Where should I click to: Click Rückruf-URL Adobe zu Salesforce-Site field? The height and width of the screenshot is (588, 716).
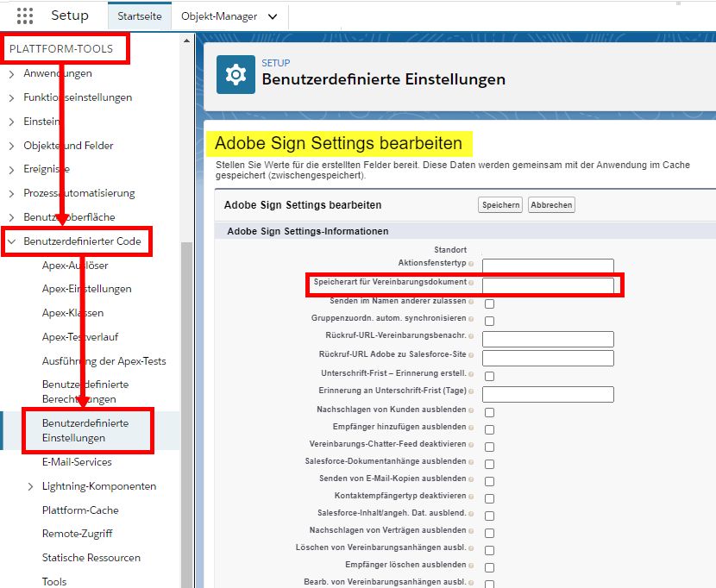pos(548,359)
